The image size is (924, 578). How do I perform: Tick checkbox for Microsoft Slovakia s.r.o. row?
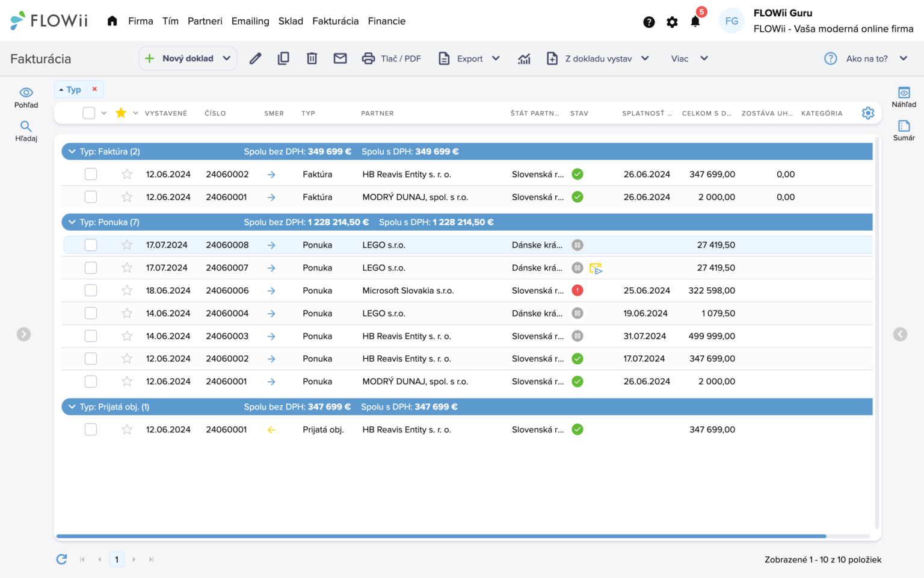point(91,291)
